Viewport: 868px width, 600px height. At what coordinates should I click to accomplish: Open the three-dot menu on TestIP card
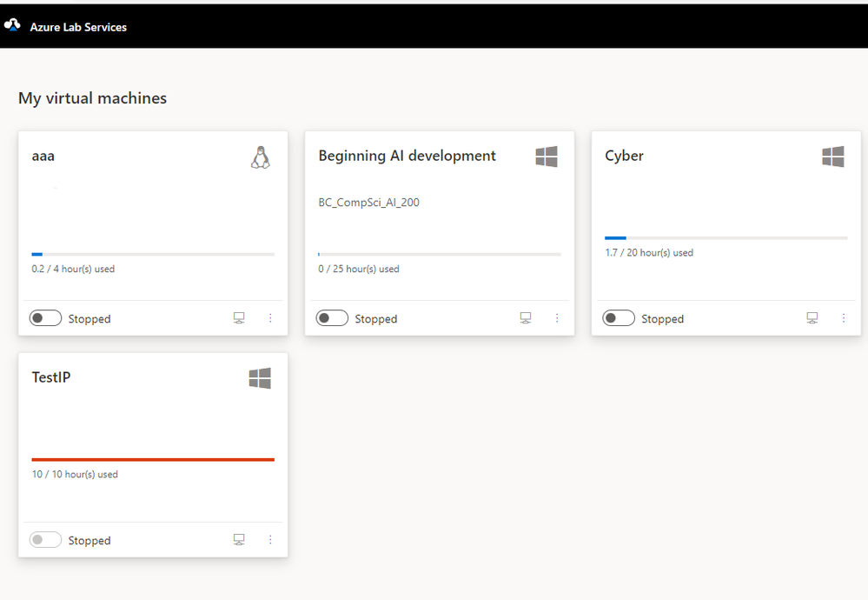click(x=270, y=540)
